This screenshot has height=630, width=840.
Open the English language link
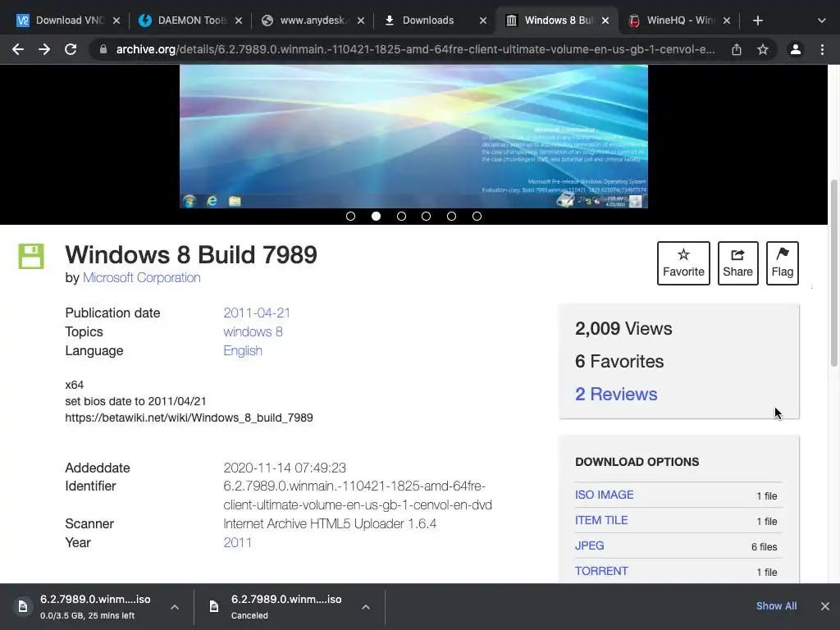243,350
